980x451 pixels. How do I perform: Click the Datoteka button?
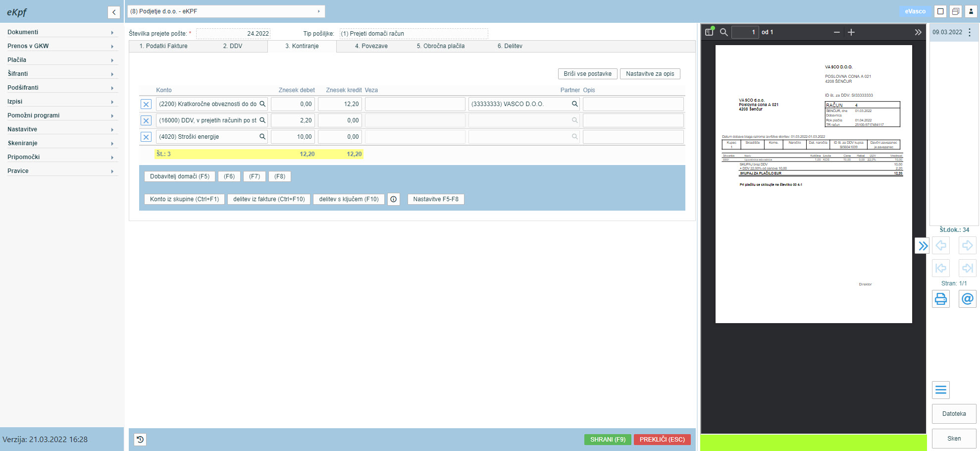[954, 414]
